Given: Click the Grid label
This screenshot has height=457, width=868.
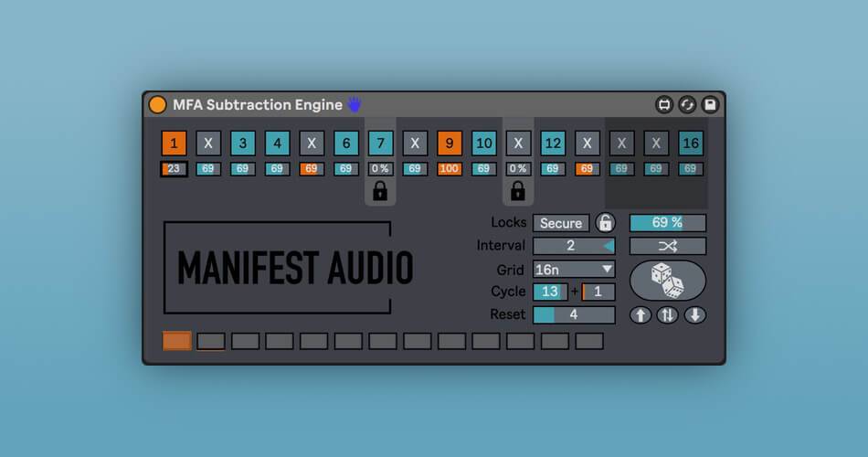Looking at the screenshot, I should point(510,270).
